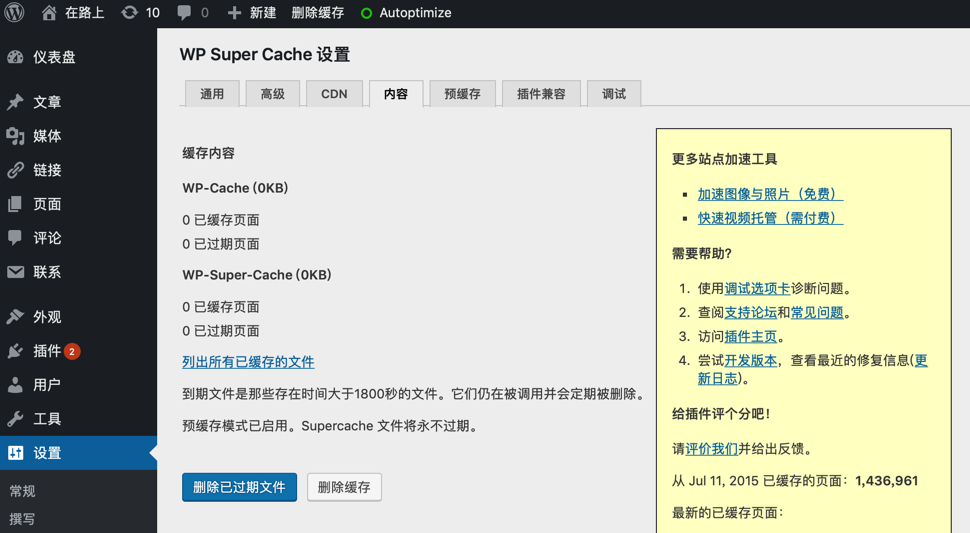Click the 在路上 site name
This screenshot has height=533, width=970.
pos(85,12)
